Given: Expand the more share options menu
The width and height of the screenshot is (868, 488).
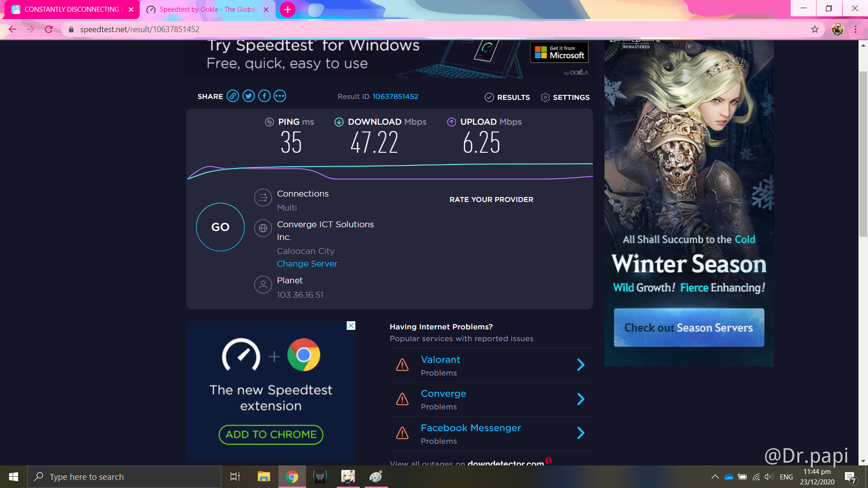Looking at the screenshot, I should (279, 96).
